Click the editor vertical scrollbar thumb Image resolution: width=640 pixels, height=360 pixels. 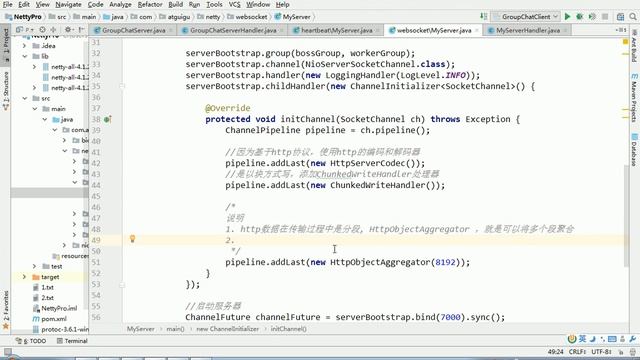tap(627, 216)
